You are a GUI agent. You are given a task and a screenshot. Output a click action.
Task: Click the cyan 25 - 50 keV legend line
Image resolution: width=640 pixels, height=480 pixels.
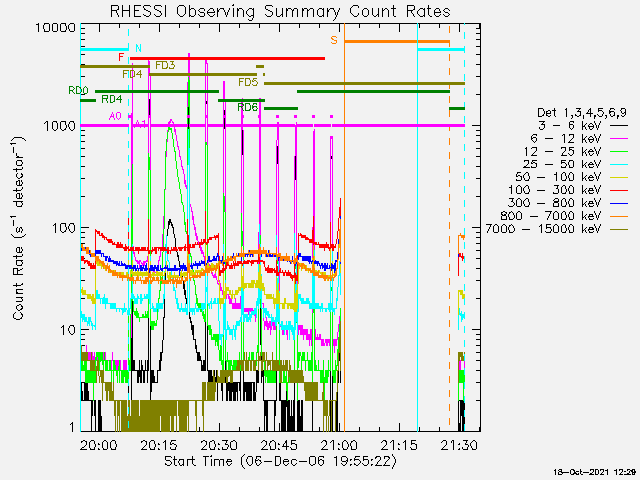[x=619, y=165]
